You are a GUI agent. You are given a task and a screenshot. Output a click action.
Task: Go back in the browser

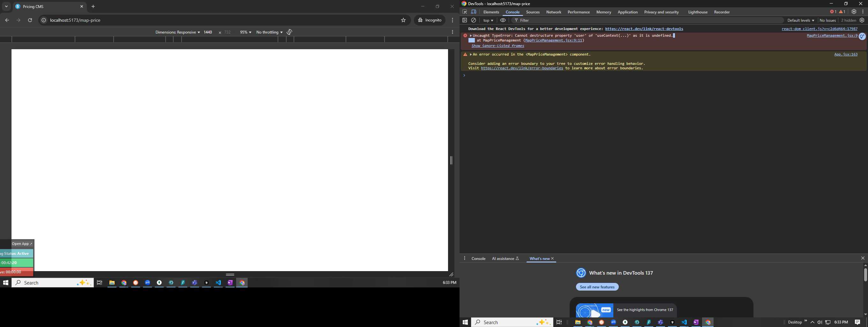click(7, 20)
